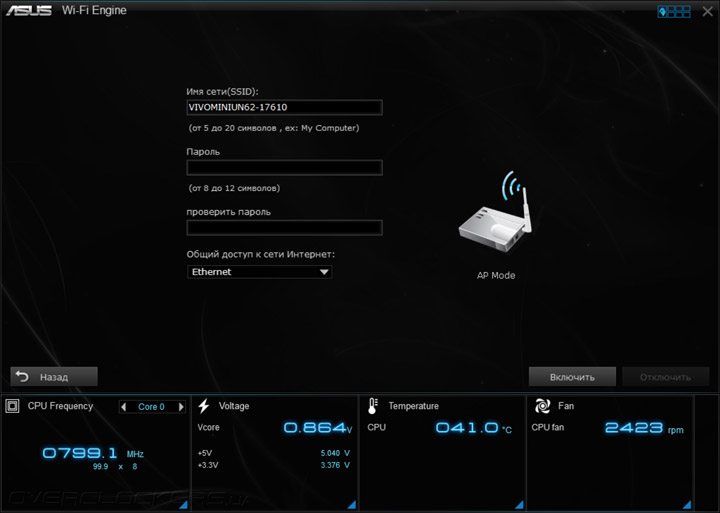
Task: Click the Wi-Fi Engine title text
Action: point(94,10)
